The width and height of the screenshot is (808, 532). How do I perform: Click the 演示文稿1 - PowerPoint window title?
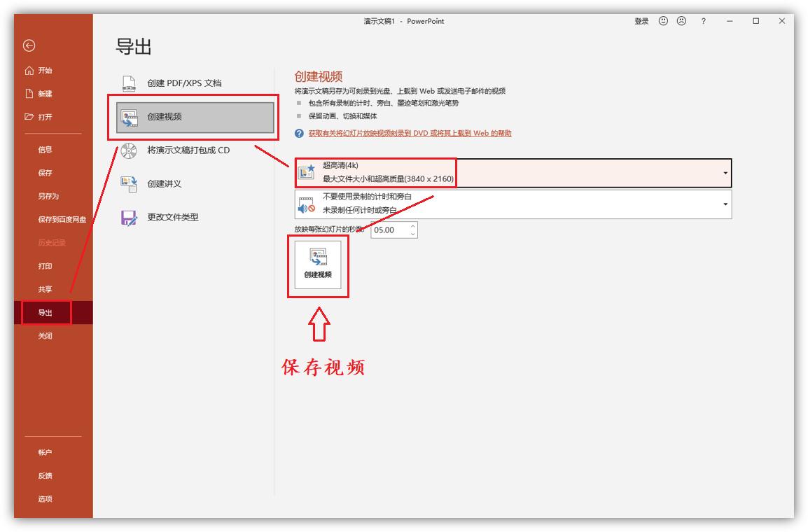(x=403, y=21)
